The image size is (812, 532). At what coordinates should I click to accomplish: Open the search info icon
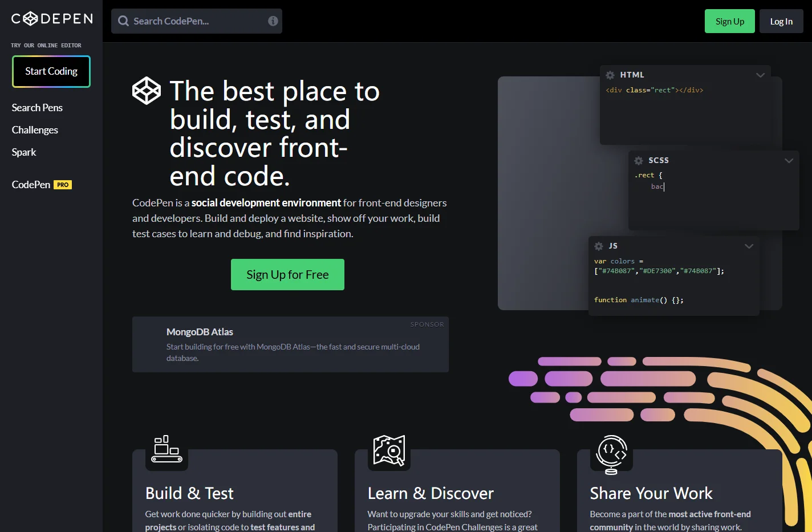pos(273,21)
